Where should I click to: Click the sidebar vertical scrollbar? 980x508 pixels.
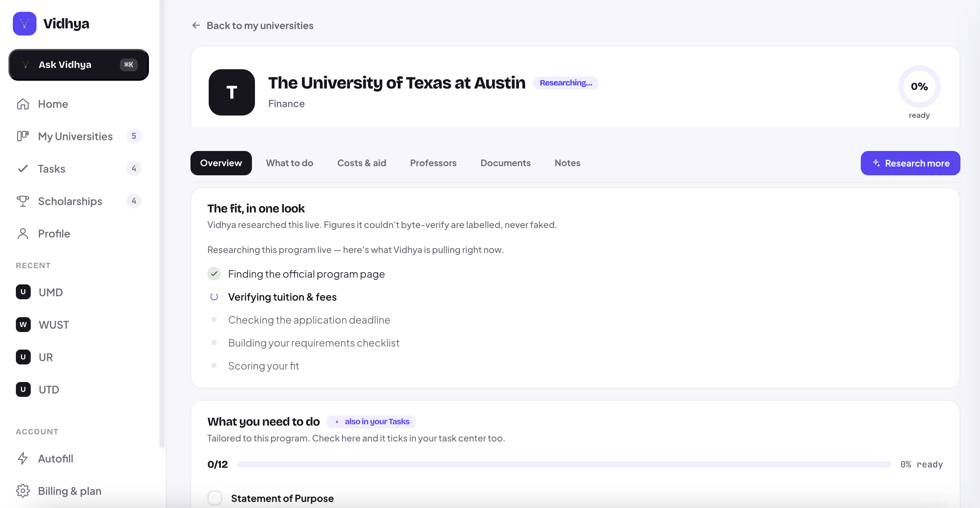pyautogui.click(x=162, y=224)
